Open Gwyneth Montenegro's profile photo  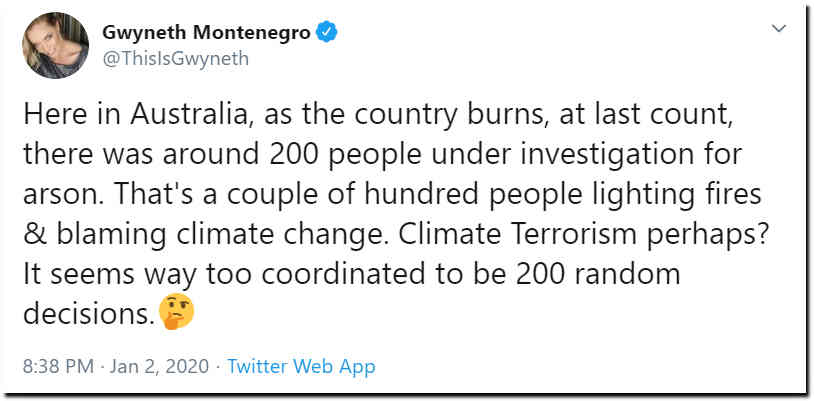pyautogui.click(x=56, y=45)
